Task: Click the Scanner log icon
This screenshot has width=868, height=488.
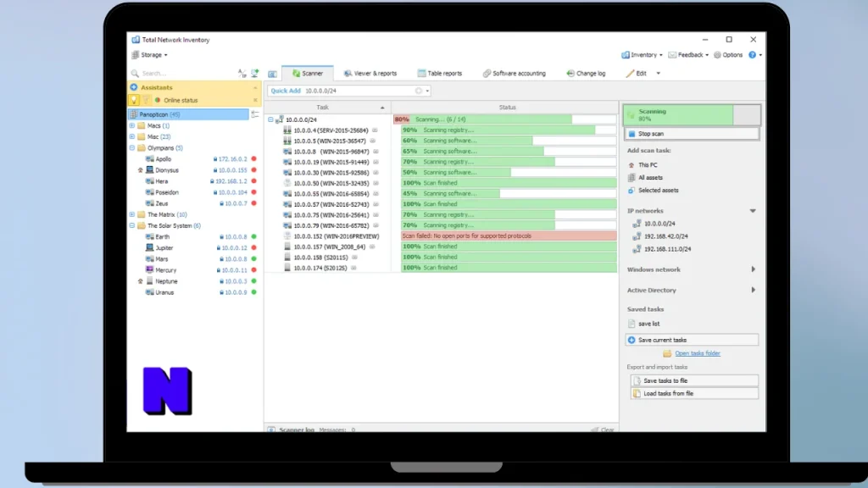Action: (x=272, y=430)
